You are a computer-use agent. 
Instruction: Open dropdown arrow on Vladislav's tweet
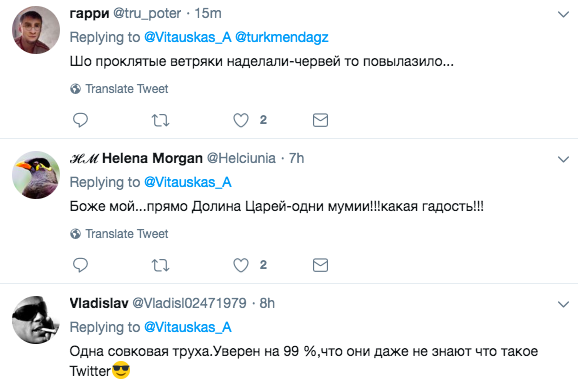[x=563, y=304]
